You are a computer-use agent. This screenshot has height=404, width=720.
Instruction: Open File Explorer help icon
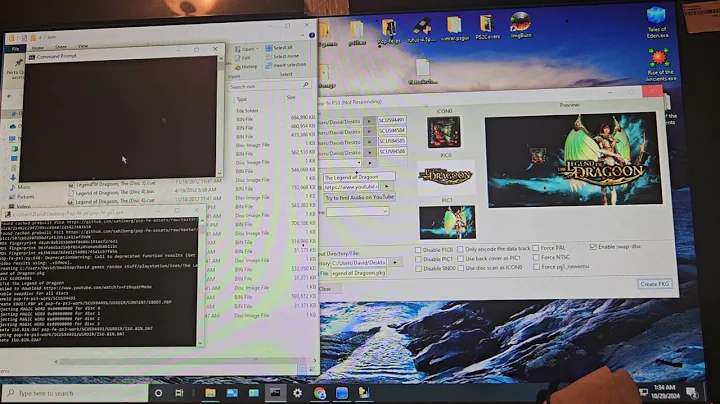pyautogui.click(x=312, y=35)
